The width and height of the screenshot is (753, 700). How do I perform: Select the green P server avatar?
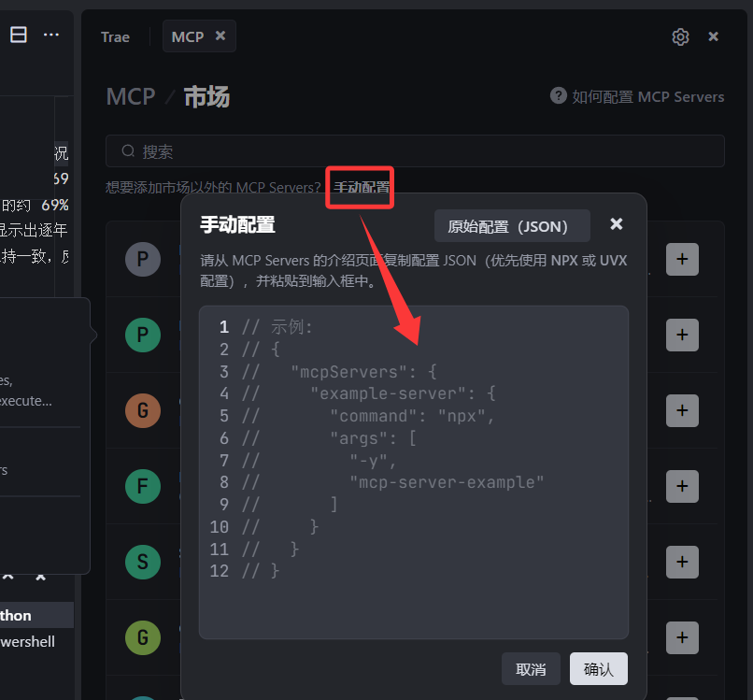click(x=143, y=335)
